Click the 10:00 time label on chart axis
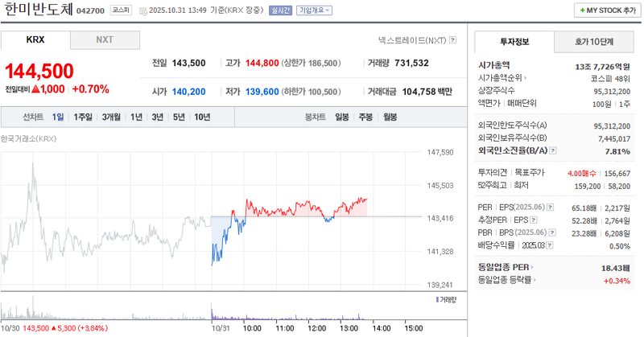 point(252,328)
